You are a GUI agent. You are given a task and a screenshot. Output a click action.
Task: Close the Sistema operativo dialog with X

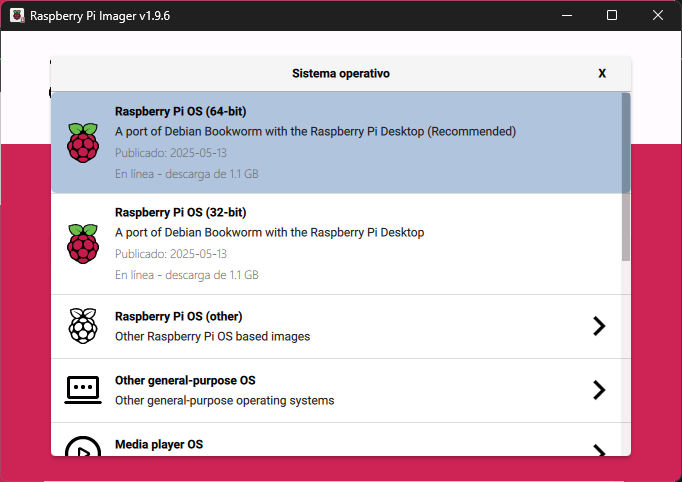[602, 73]
